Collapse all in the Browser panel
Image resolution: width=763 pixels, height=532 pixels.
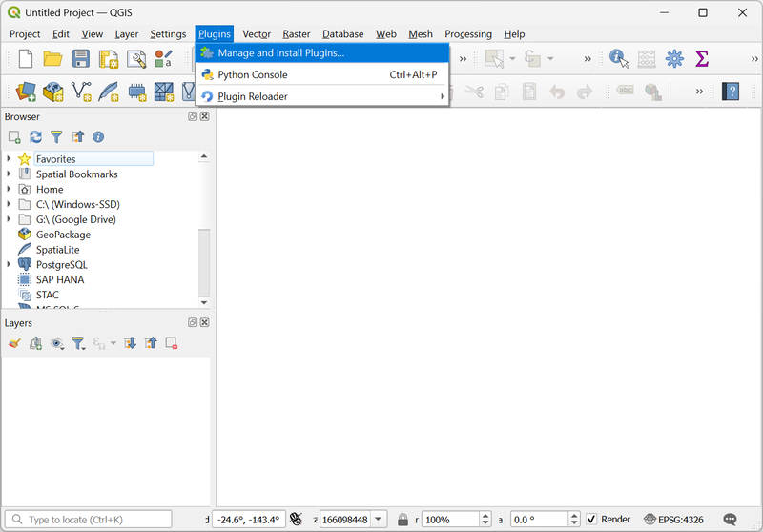tap(78, 137)
